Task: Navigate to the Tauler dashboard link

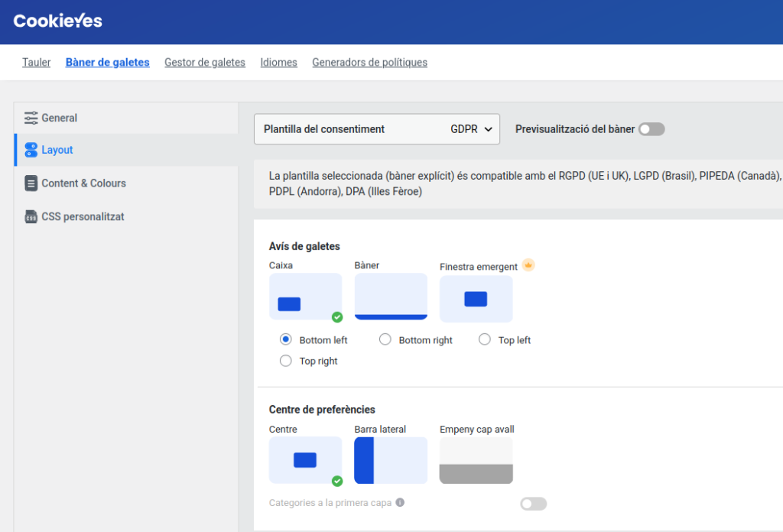Action: point(37,63)
